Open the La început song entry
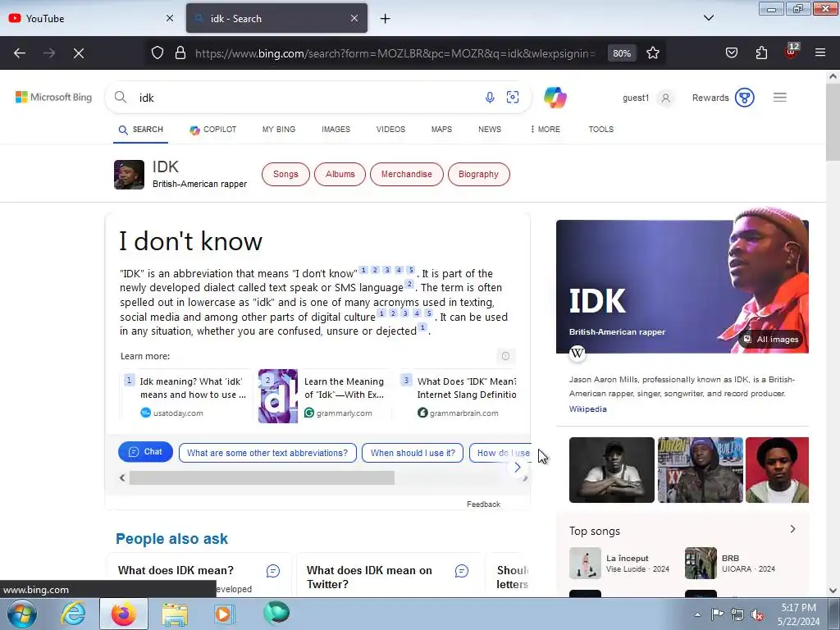The image size is (840, 630). coord(620,563)
